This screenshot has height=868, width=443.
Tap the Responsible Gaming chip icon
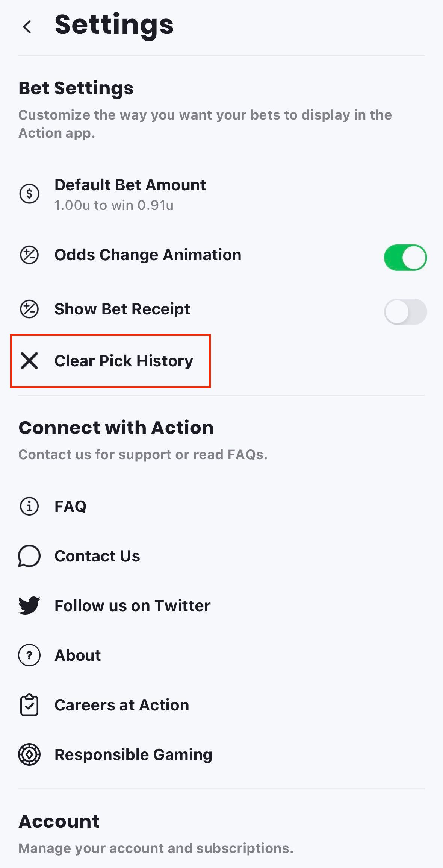pyautogui.click(x=29, y=754)
